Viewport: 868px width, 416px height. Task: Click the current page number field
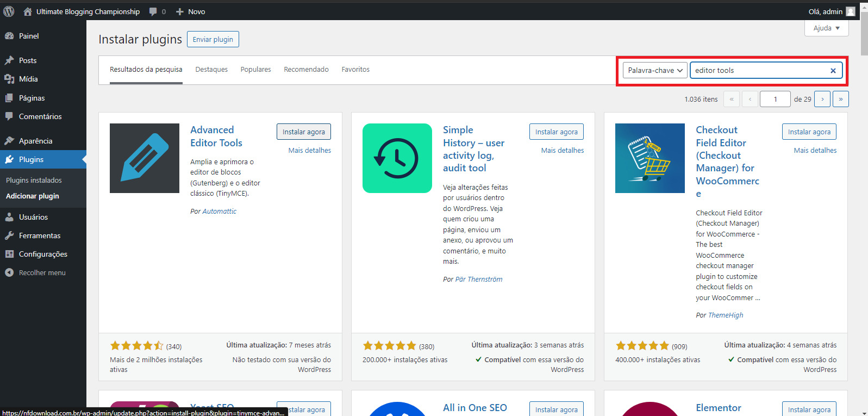tap(775, 99)
